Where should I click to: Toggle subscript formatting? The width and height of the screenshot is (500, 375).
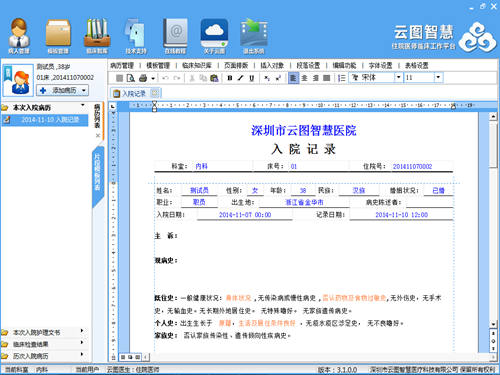pos(267,78)
